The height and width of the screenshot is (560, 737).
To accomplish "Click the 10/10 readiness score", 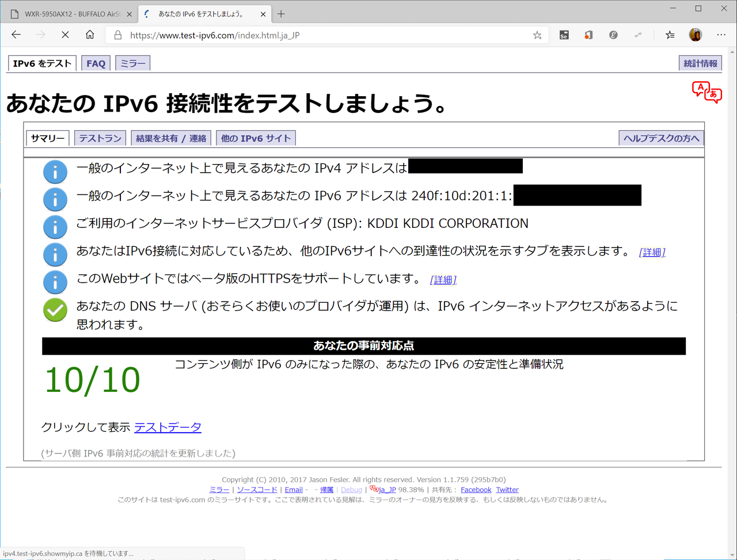I will pos(92,380).
